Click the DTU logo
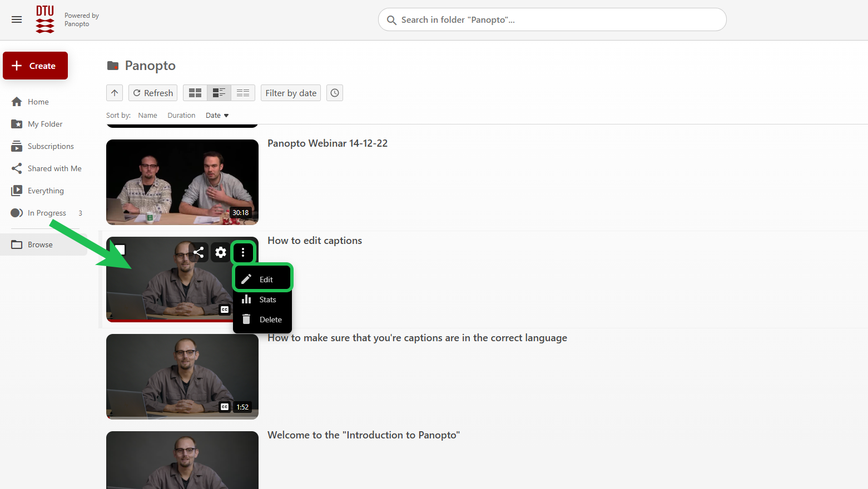 pos(45,19)
